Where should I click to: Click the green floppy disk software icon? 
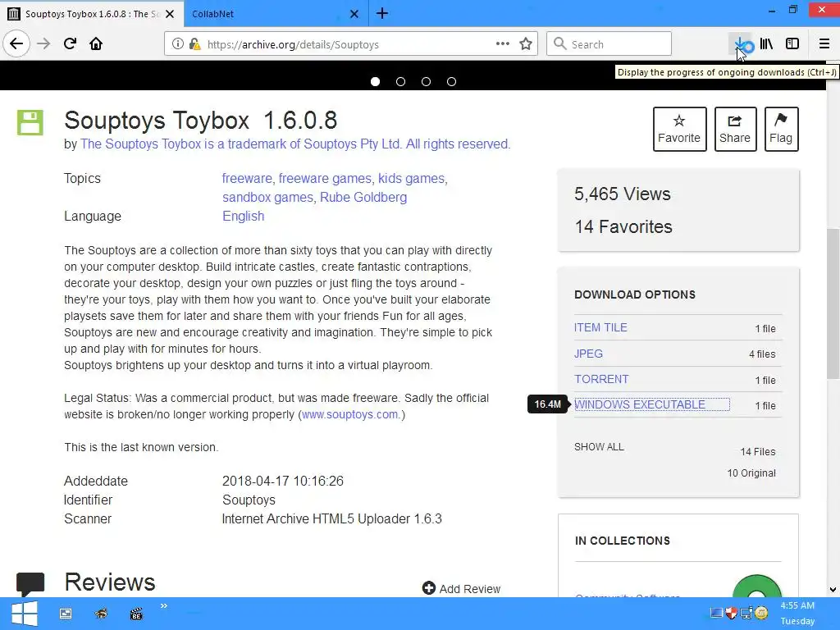[30, 123]
